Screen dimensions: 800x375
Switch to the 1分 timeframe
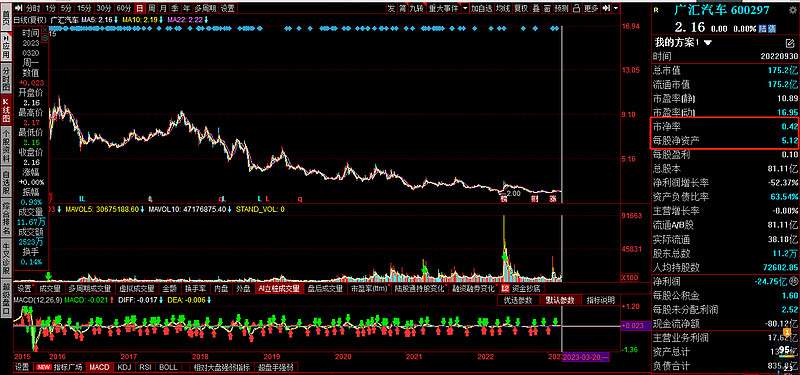tap(51, 8)
